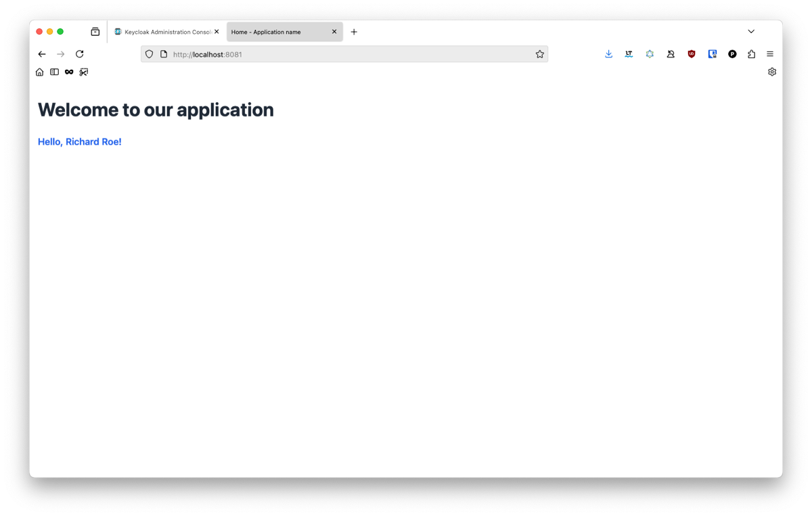The image size is (812, 517).
Task: Open a new tab with the plus button
Action: coord(354,32)
